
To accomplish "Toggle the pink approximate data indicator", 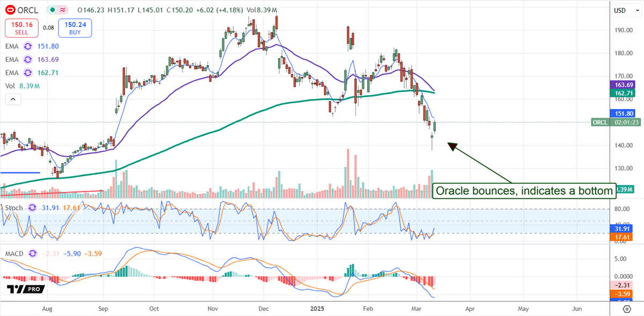I will (63, 10).
